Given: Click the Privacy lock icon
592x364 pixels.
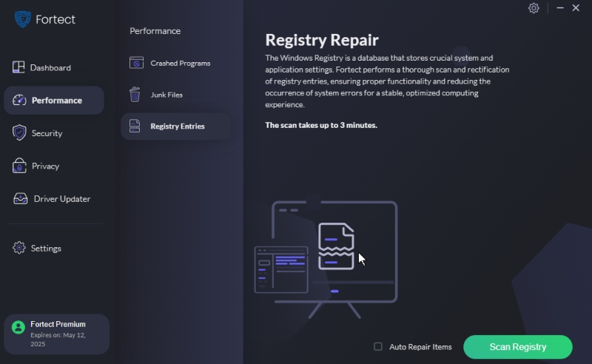Looking at the screenshot, I should (x=19, y=166).
